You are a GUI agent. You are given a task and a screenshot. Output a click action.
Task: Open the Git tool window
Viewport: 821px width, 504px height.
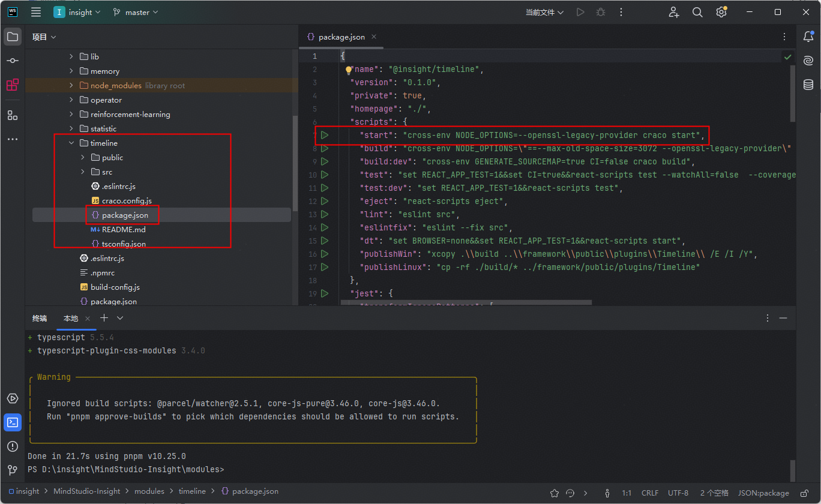(x=12, y=470)
